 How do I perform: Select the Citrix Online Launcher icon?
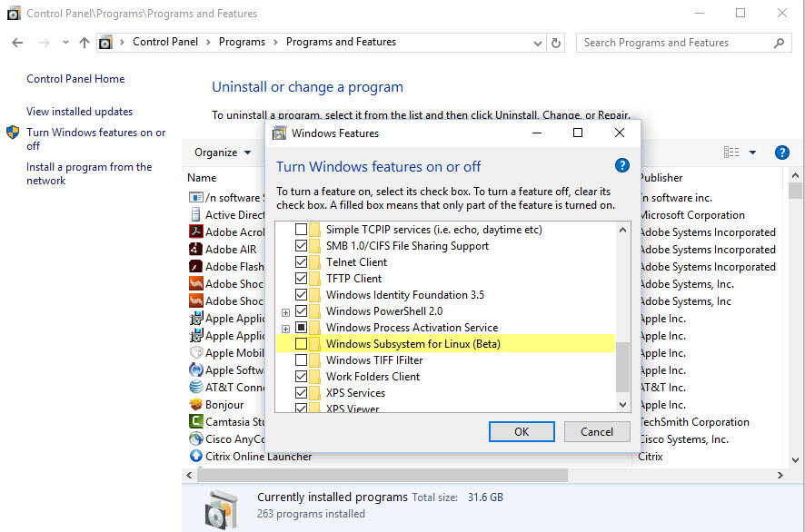[x=195, y=456]
